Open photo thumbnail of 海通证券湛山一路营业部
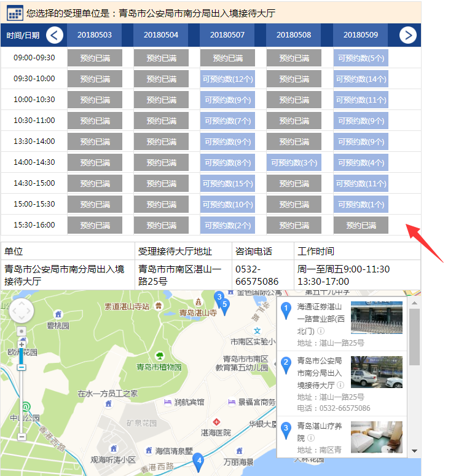 pos(377,317)
